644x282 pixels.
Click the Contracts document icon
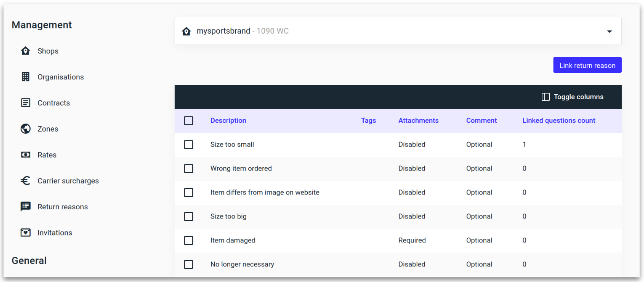click(x=26, y=103)
